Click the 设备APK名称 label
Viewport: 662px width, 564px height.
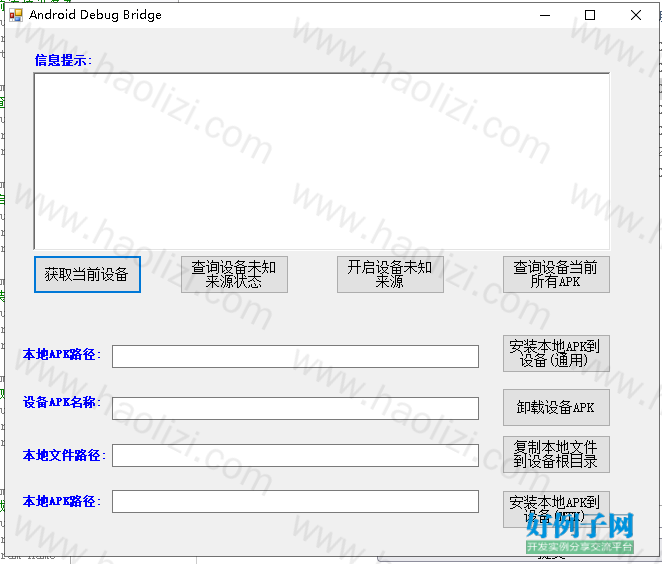pyautogui.click(x=62, y=402)
